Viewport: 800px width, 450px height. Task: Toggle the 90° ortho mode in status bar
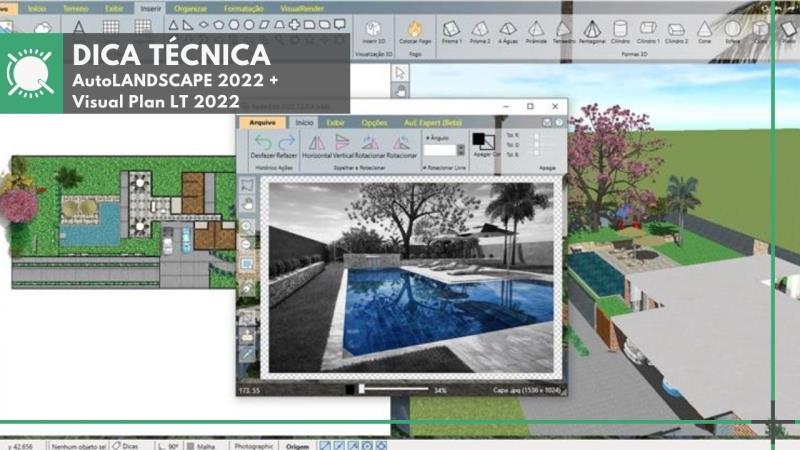(x=168, y=446)
